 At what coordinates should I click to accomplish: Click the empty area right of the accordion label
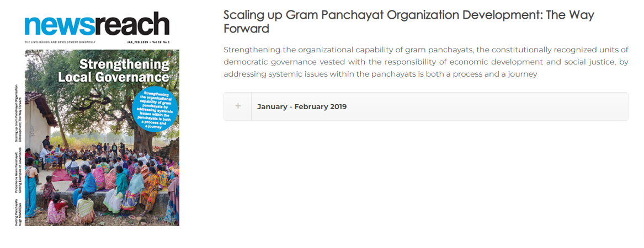pyautogui.click(x=487, y=106)
